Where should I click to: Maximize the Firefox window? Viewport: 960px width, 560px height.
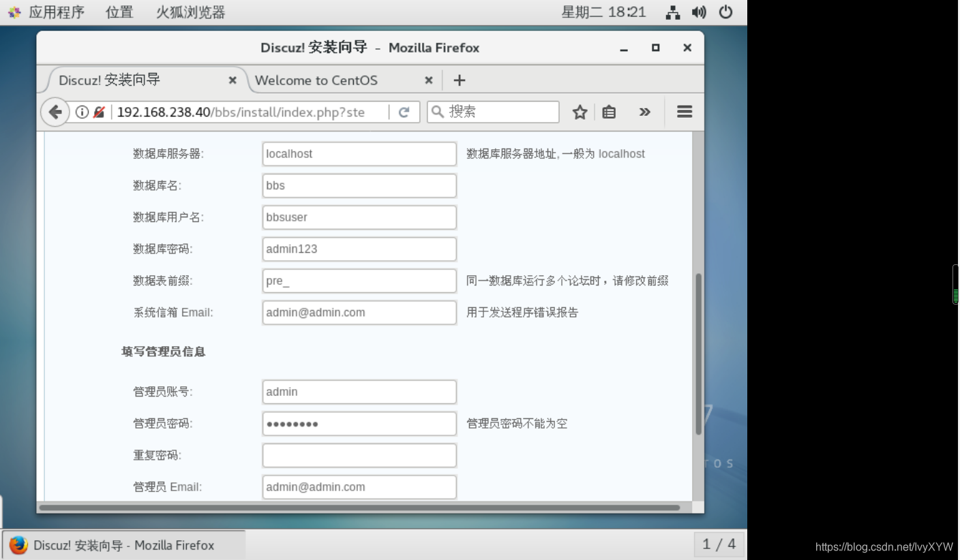tap(655, 48)
